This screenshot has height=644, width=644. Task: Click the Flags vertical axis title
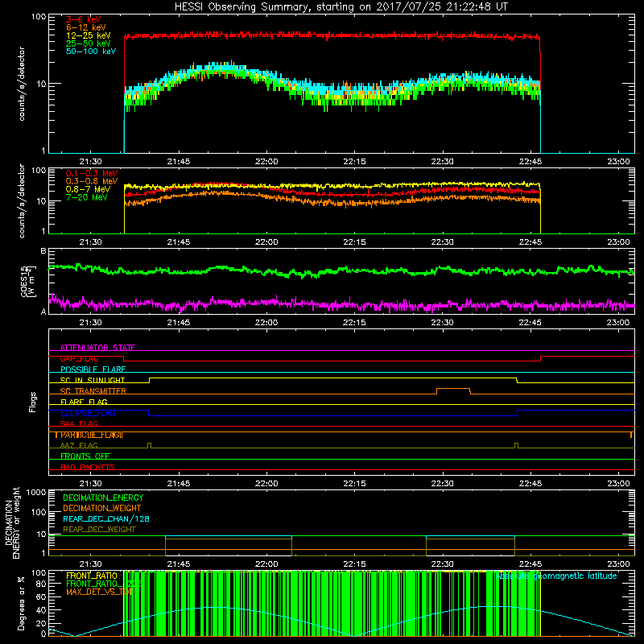coord(33,402)
